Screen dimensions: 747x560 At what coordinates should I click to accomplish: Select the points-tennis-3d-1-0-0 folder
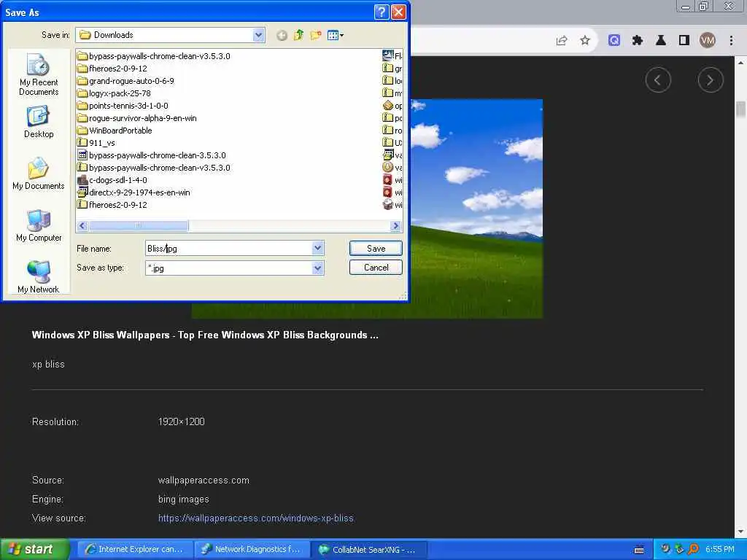pyautogui.click(x=123, y=106)
